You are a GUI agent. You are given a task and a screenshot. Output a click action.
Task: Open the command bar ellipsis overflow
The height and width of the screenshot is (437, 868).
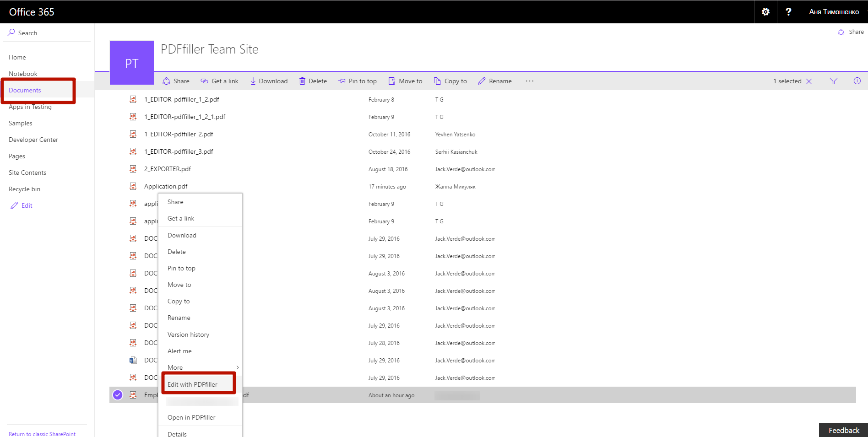pyautogui.click(x=530, y=81)
